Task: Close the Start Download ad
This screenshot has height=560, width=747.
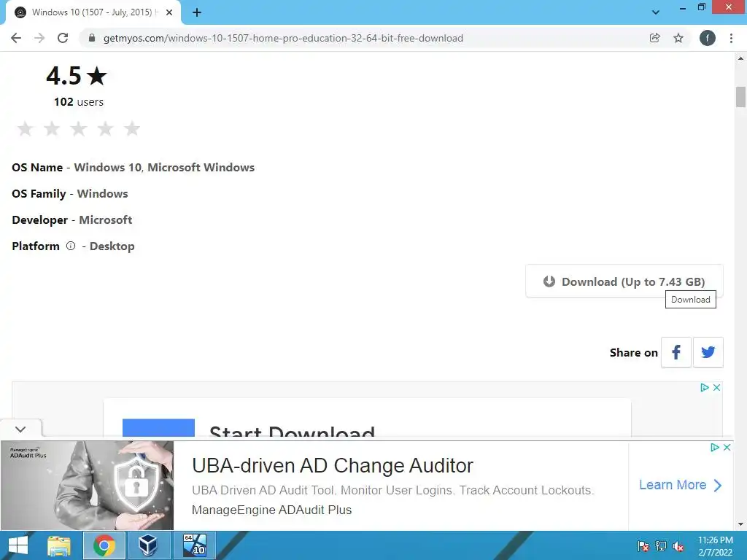Action: pyautogui.click(x=716, y=388)
